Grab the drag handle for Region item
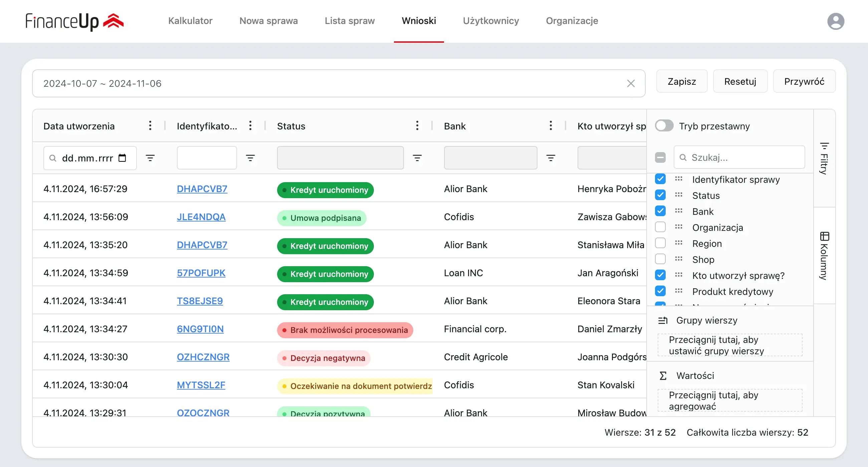The image size is (868, 467). pos(679,243)
